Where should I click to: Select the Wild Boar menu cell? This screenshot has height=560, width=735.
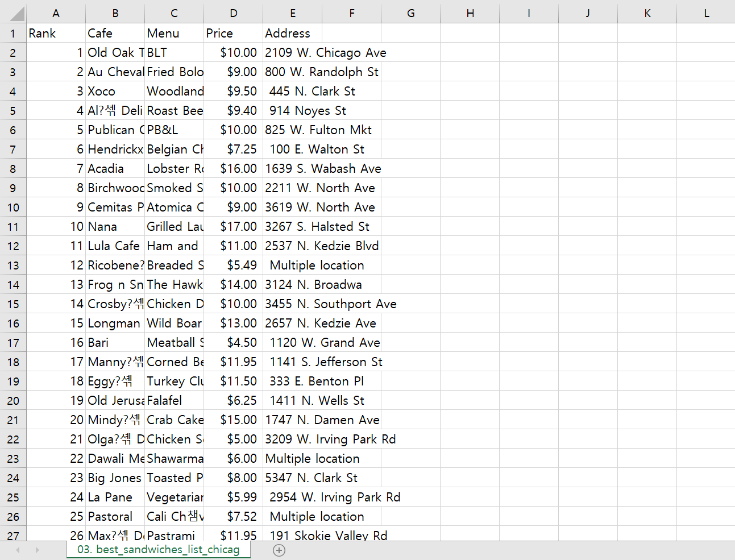pyautogui.click(x=174, y=323)
